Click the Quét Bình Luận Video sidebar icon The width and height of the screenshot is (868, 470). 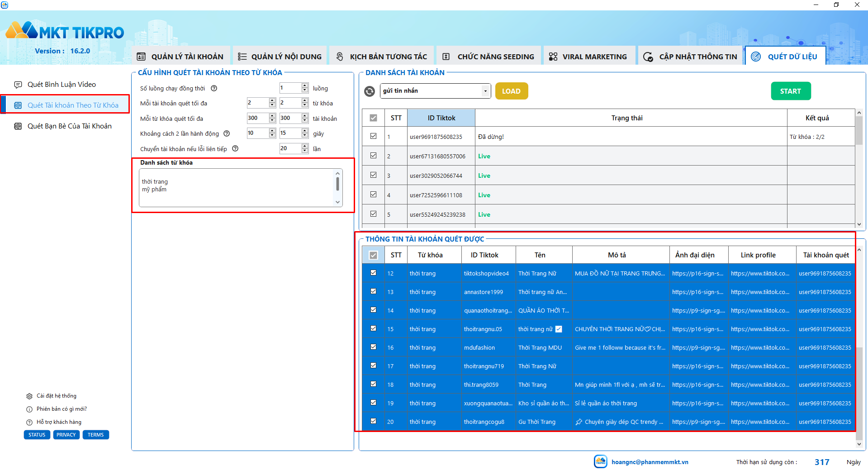pos(18,85)
